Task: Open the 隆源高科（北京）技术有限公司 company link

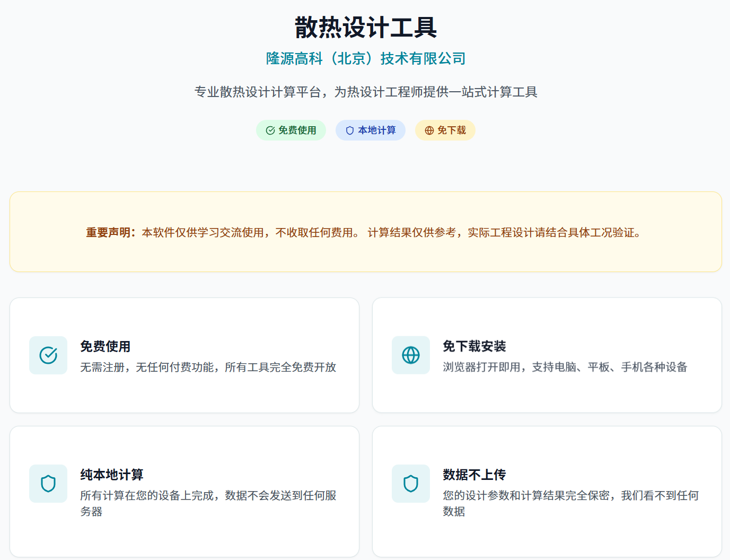Action: [365, 58]
